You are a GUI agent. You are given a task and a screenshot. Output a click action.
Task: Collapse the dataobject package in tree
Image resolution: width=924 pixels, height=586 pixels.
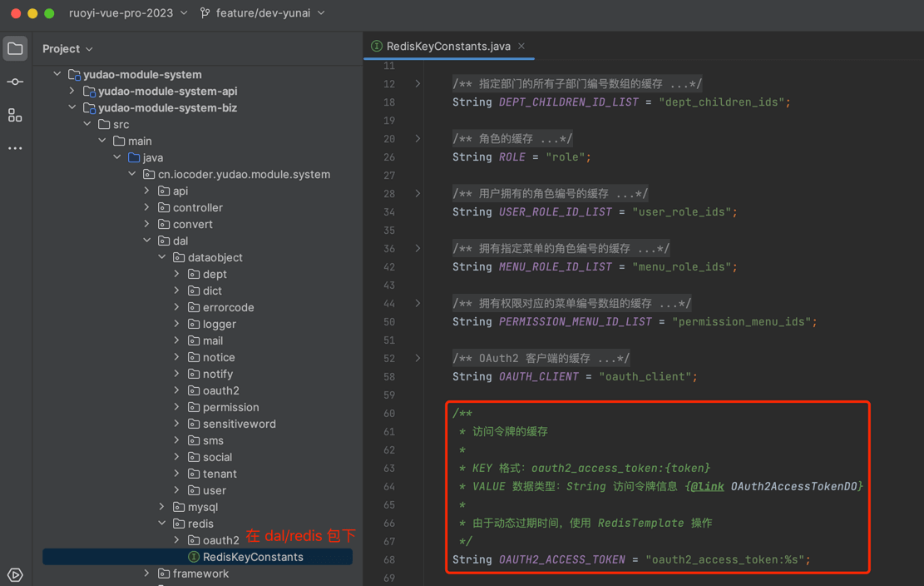[162, 257]
